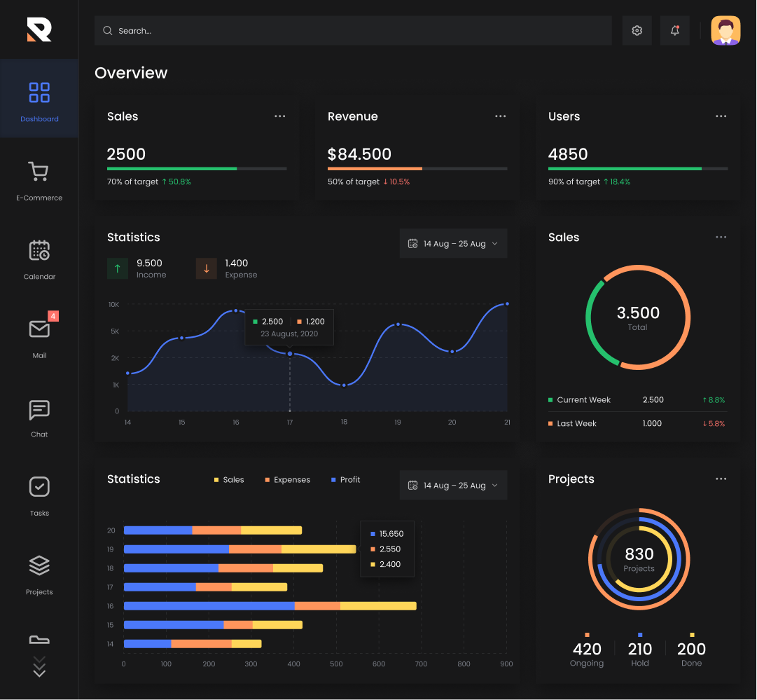Focus the Search input field
This screenshot has height=700, width=757.
pos(353,30)
